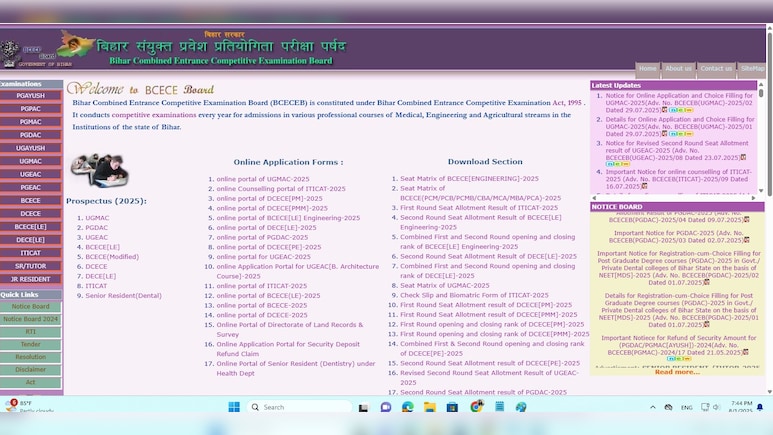
Task: Open the Act quick link
Action: pyautogui.click(x=31, y=382)
